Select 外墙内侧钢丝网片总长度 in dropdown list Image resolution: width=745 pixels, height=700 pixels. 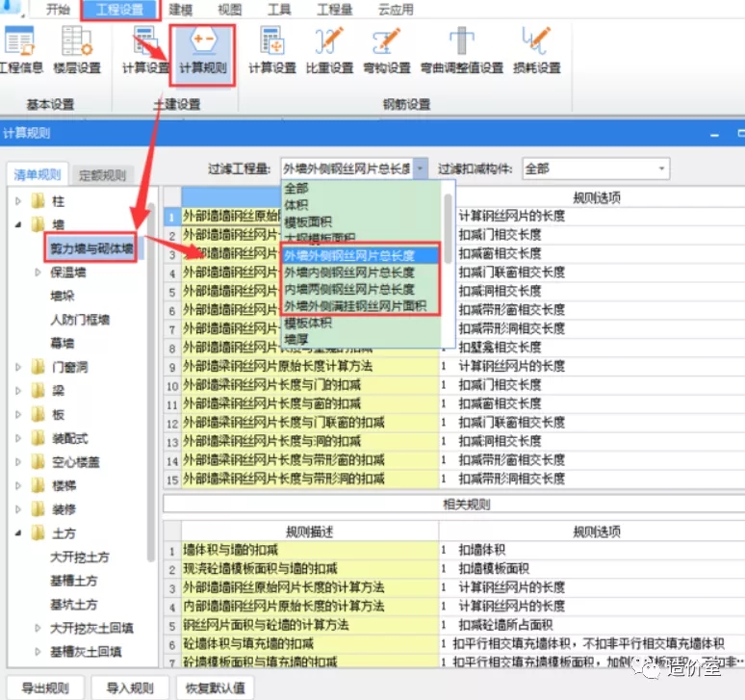pyautogui.click(x=349, y=272)
